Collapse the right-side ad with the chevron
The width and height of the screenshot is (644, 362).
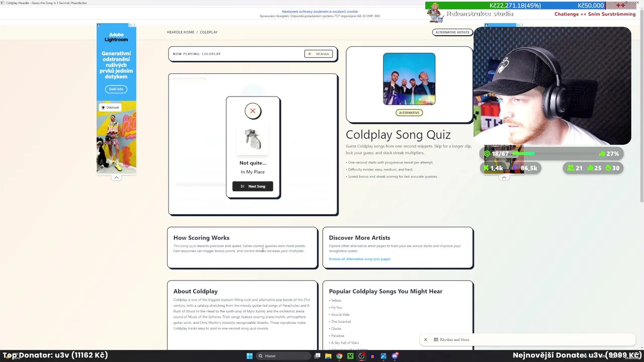(504, 177)
